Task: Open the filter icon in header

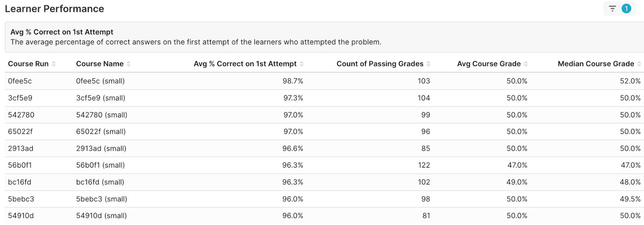Action: (612, 8)
